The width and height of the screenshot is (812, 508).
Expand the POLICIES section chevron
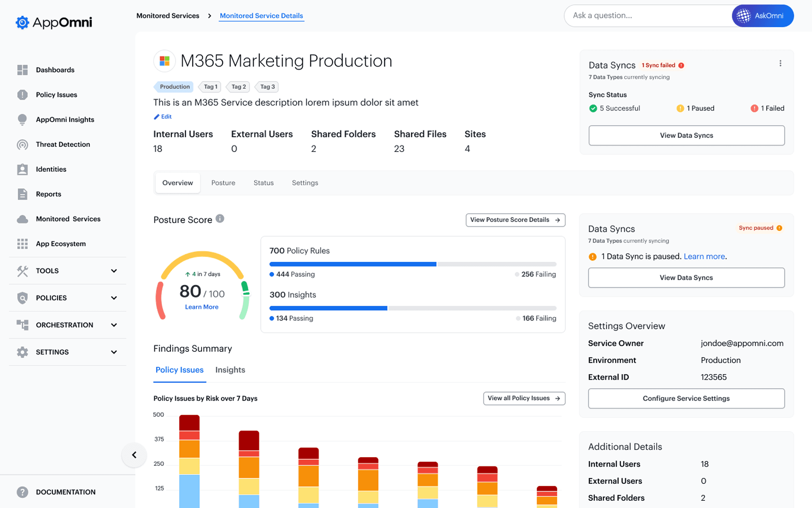(x=114, y=298)
